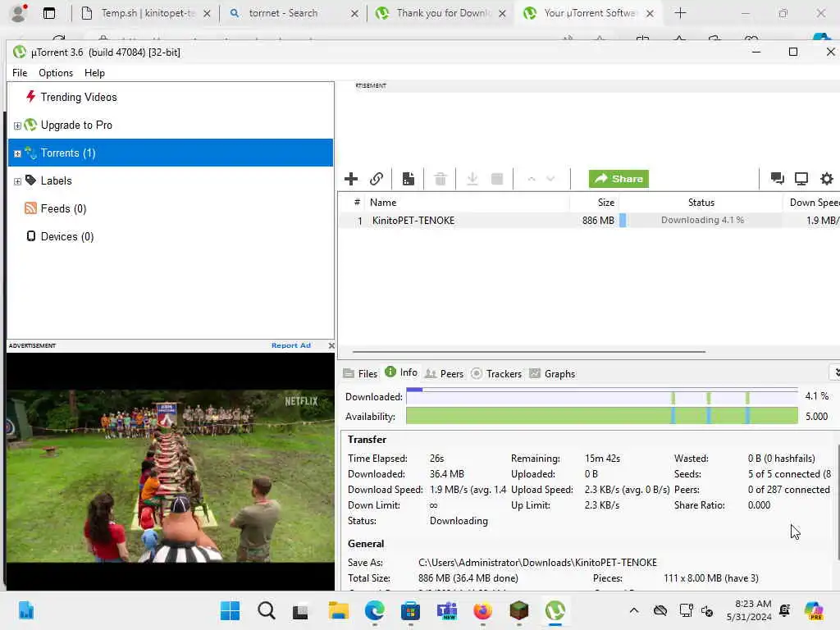
Task: Click the Report Ad link
Action: point(291,345)
